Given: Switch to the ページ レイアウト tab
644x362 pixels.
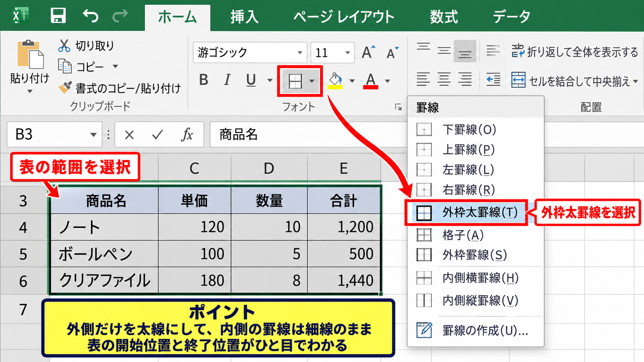Looking at the screenshot, I should 344,17.
